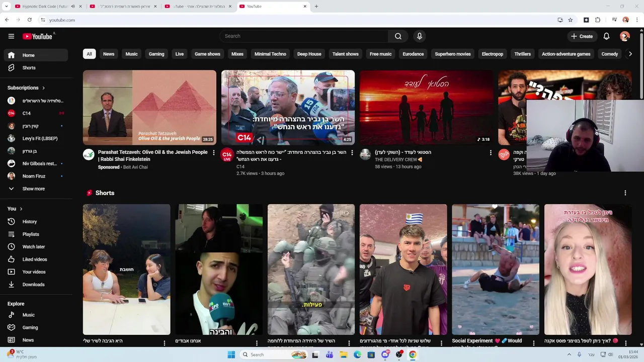Open options menu for Parashat Tetzaveh video

213,152
